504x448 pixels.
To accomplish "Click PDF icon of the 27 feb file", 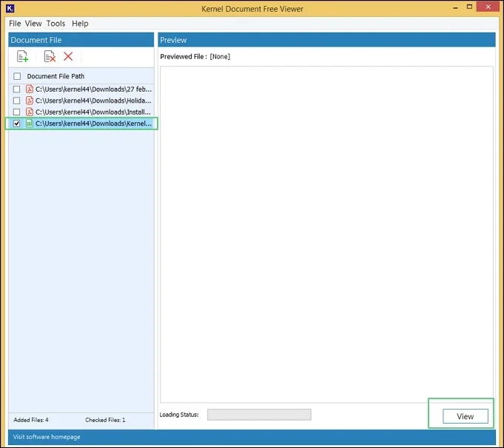I will click(30, 89).
